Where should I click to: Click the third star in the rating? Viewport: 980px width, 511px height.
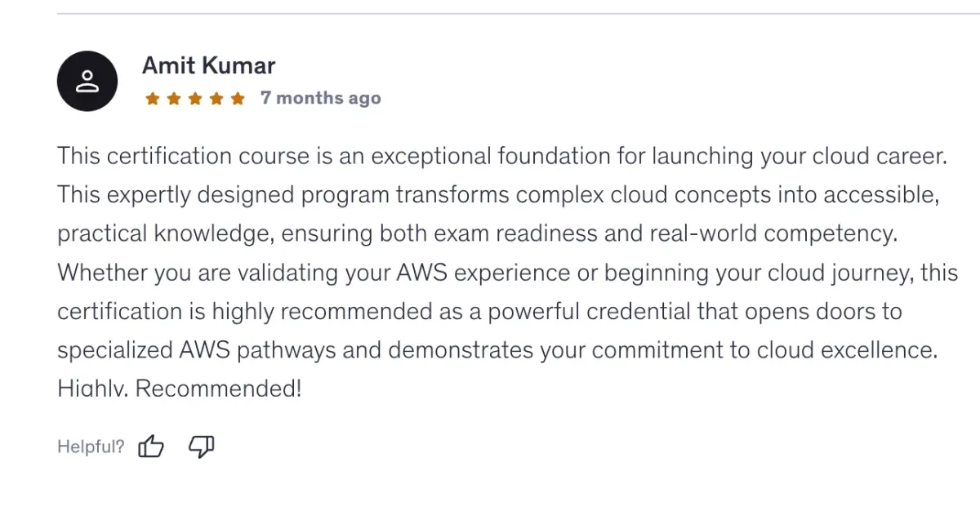195,99
